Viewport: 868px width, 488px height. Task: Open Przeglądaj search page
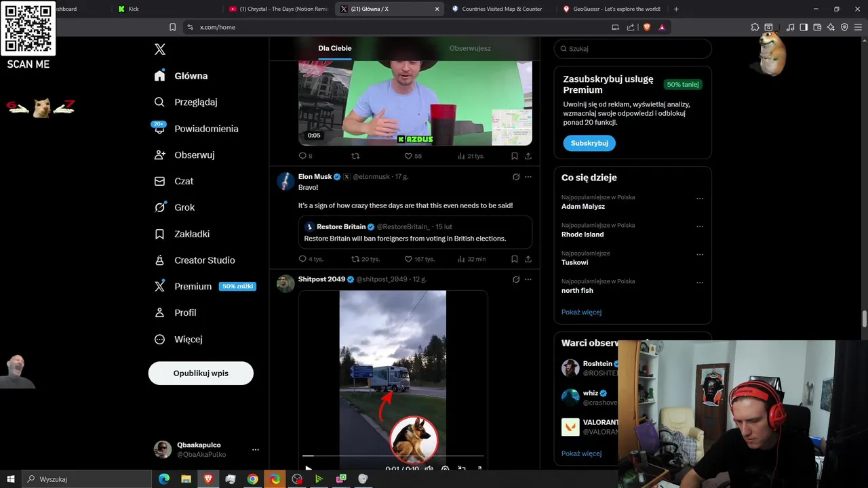pyautogui.click(x=186, y=102)
